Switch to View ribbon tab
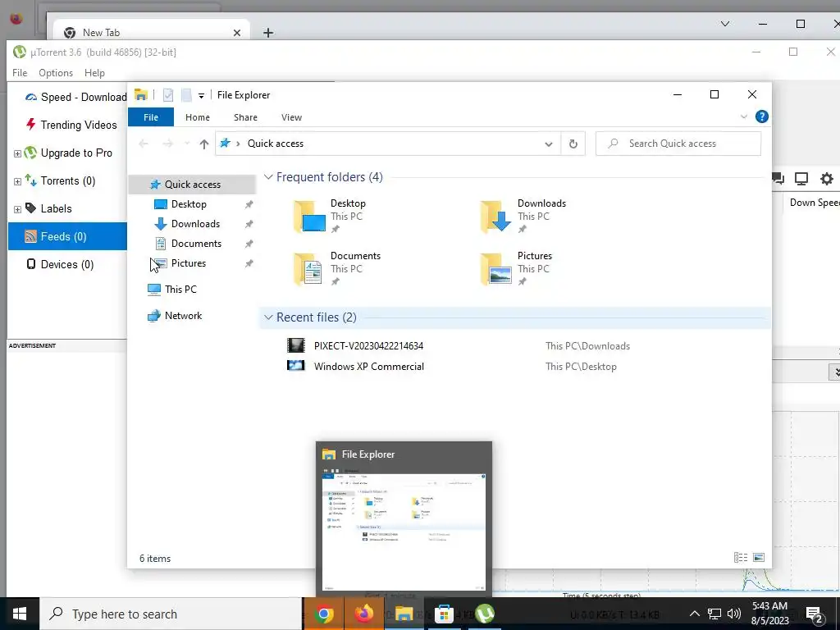This screenshot has width=840, height=630. pyautogui.click(x=291, y=117)
